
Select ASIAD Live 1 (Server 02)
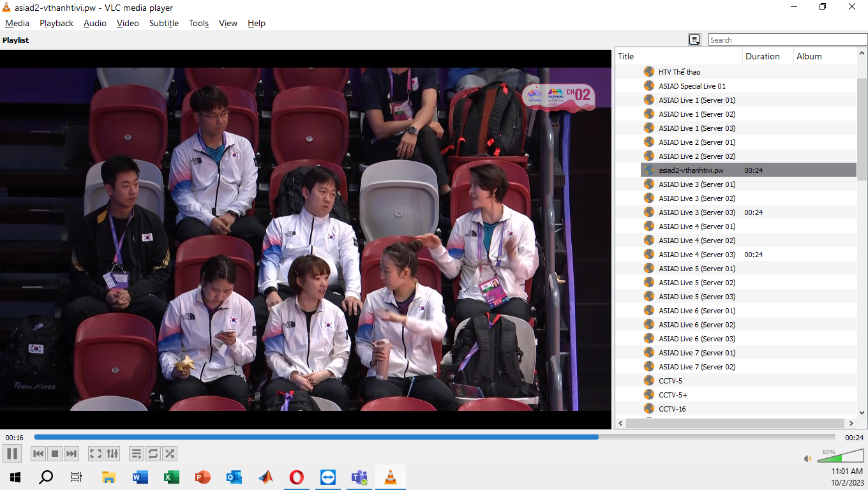coord(697,114)
